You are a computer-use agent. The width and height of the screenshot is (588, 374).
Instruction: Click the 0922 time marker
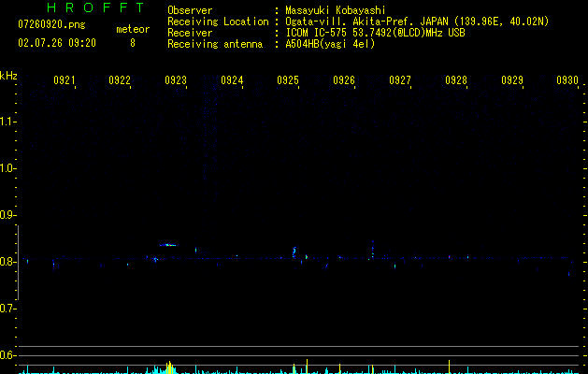pyautogui.click(x=120, y=80)
